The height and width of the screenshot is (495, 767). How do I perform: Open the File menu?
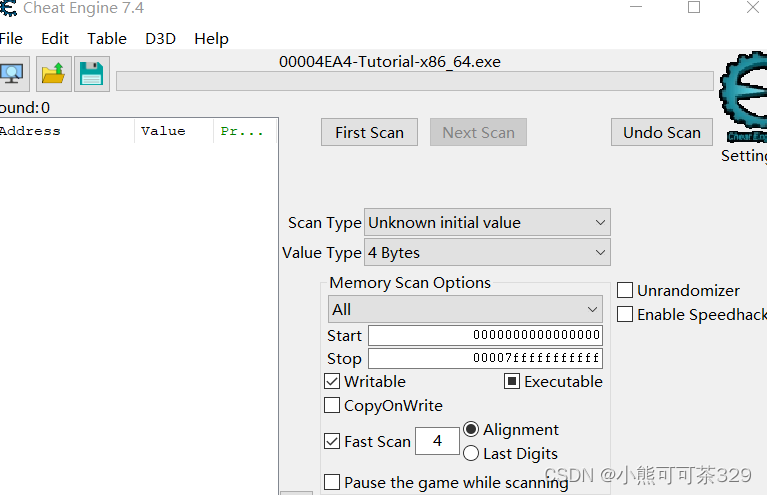[x=11, y=39]
